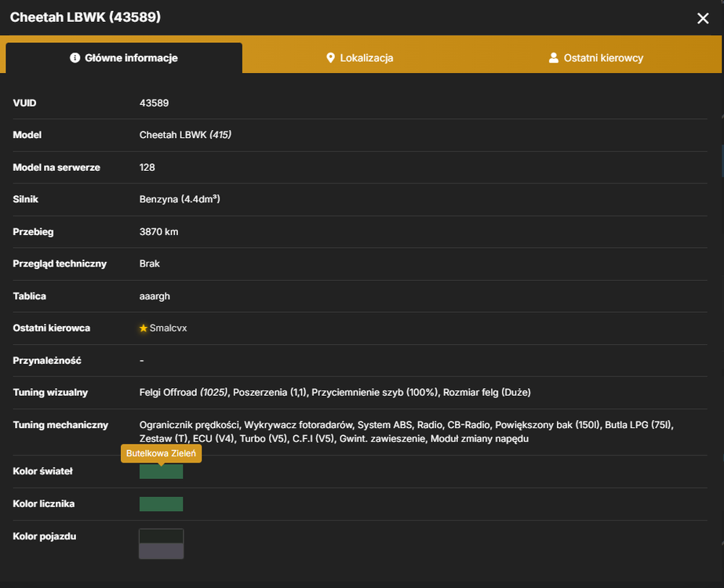The height and width of the screenshot is (588, 724).
Task: Click the Silnik row label
Action: point(25,199)
